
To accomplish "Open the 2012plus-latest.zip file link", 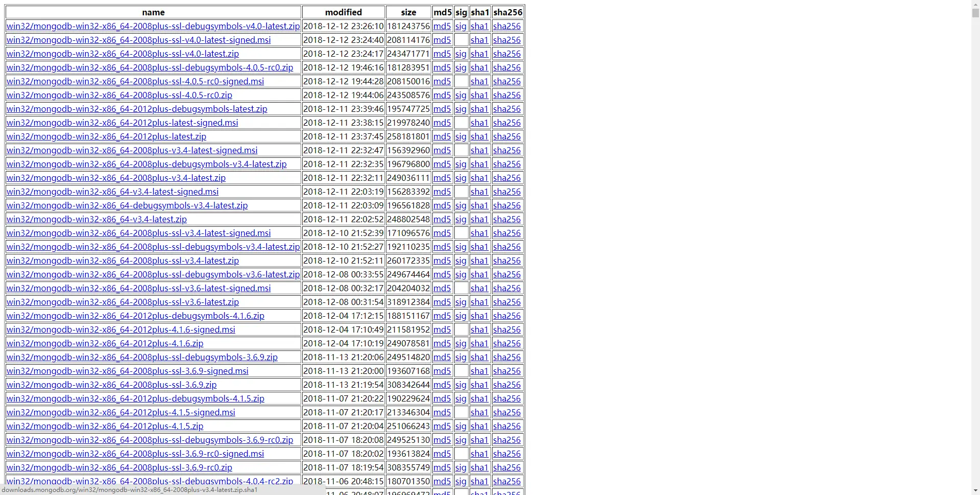I will (107, 136).
